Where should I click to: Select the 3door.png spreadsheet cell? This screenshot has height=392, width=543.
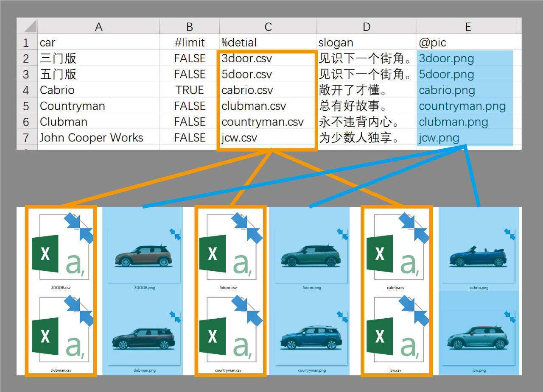click(468, 58)
